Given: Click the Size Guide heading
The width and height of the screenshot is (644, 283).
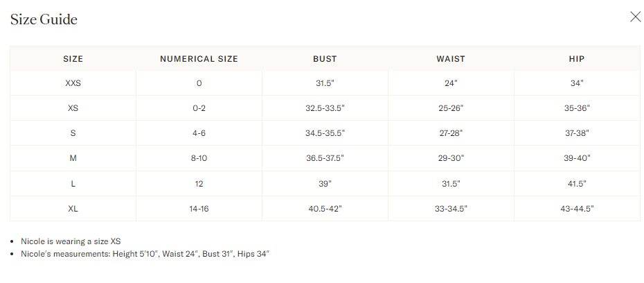Looking at the screenshot, I should point(44,19).
